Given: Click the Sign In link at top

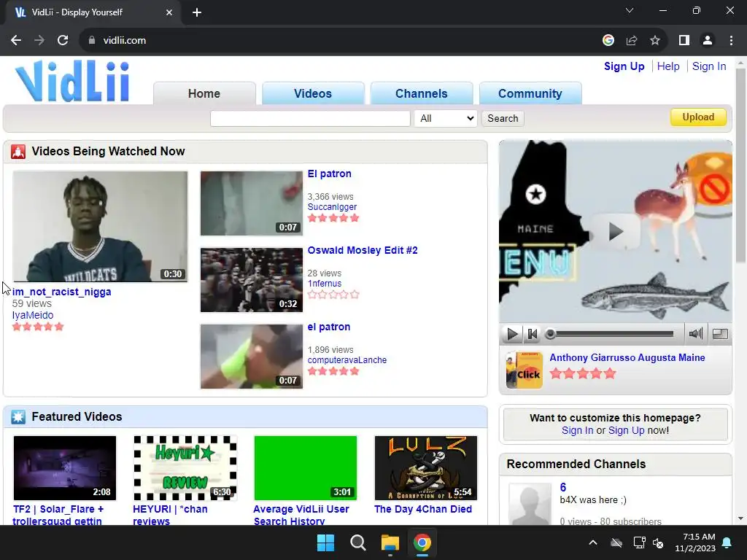Looking at the screenshot, I should tap(709, 66).
